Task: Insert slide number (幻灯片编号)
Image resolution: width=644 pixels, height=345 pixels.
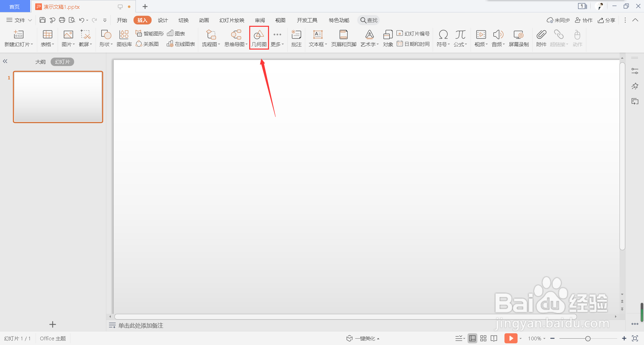Action: coord(413,33)
